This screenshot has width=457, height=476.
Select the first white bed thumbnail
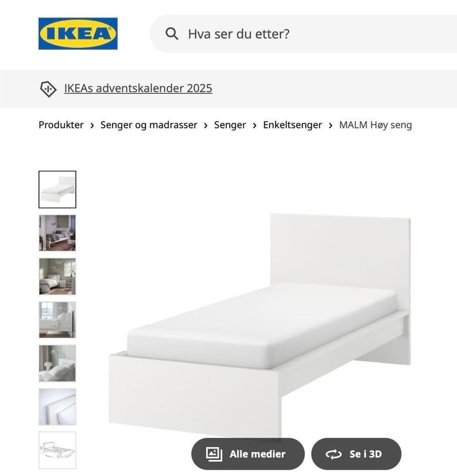[58, 189]
